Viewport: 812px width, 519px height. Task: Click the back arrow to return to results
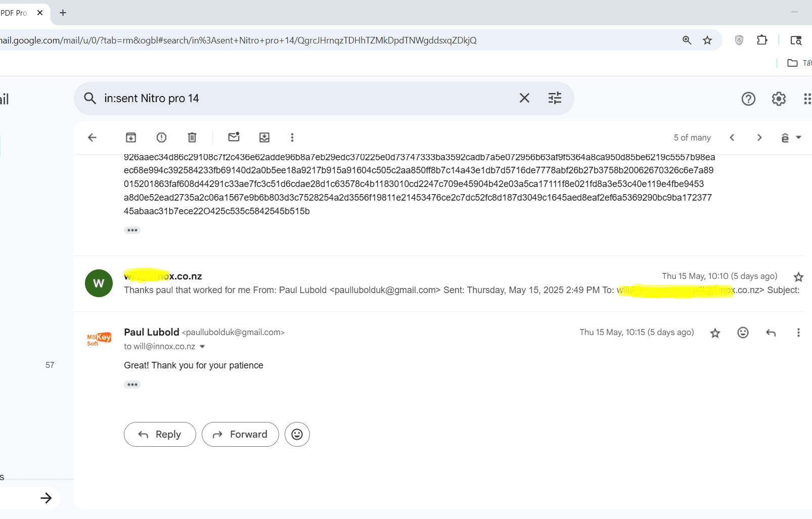click(x=92, y=137)
